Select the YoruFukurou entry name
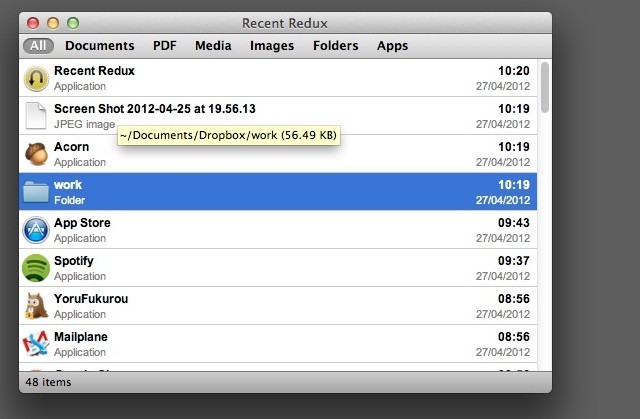Viewport: 640px width, 419px height. (91, 299)
